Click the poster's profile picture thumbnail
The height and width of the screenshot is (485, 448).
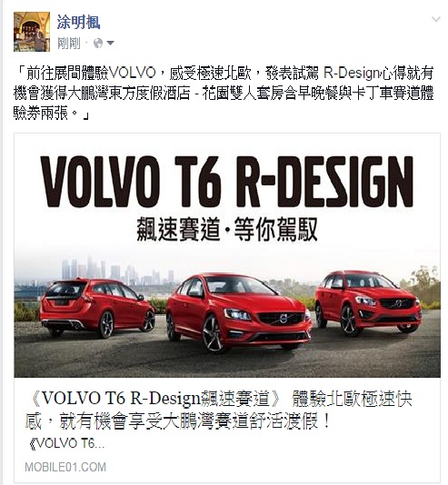pyautogui.click(x=32, y=32)
